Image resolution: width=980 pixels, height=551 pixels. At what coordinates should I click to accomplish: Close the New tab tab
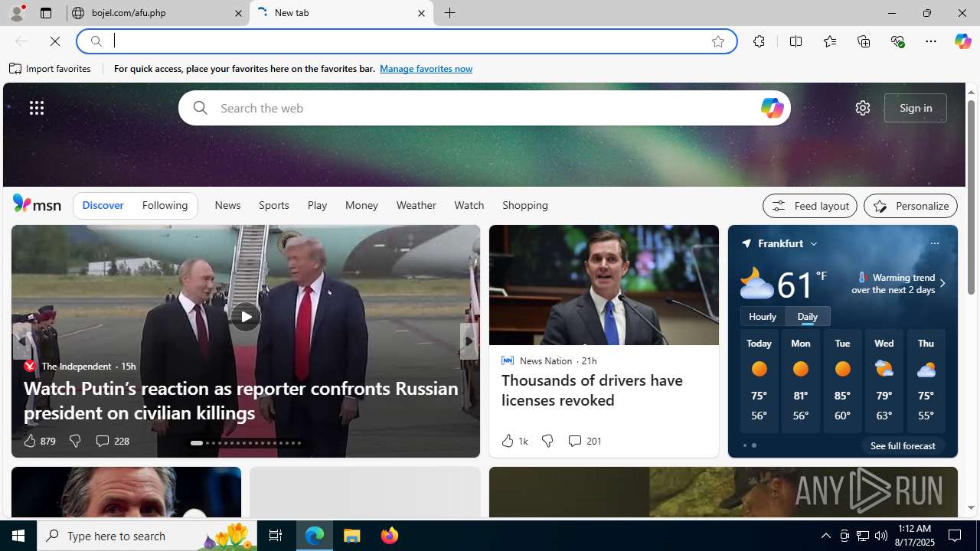click(x=421, y=13)
